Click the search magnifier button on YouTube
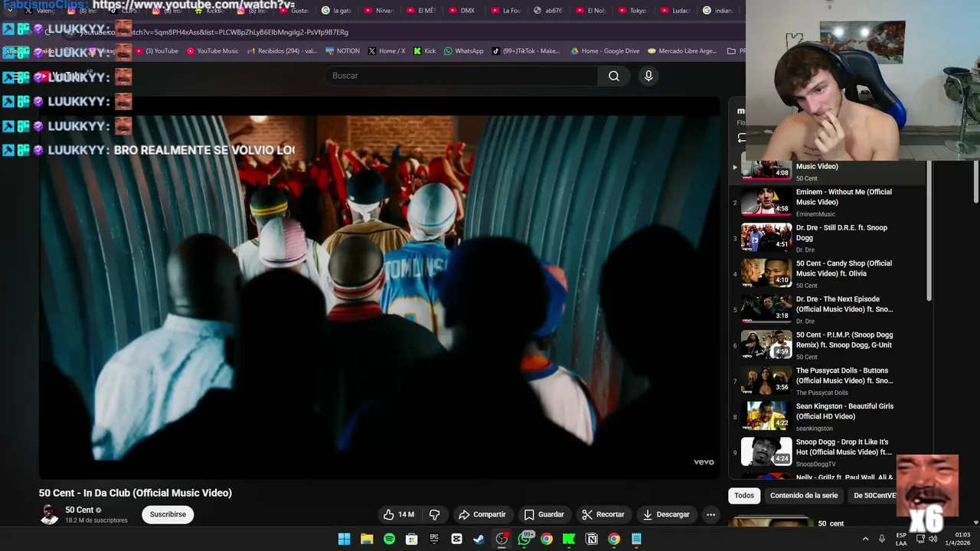980x551 pixels. 613,76
